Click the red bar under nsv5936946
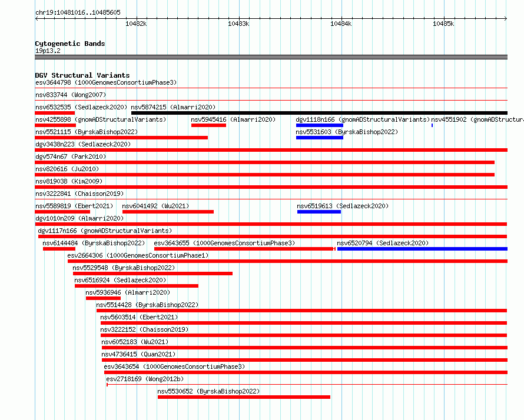524x420 pixels. tap(103, 298)
